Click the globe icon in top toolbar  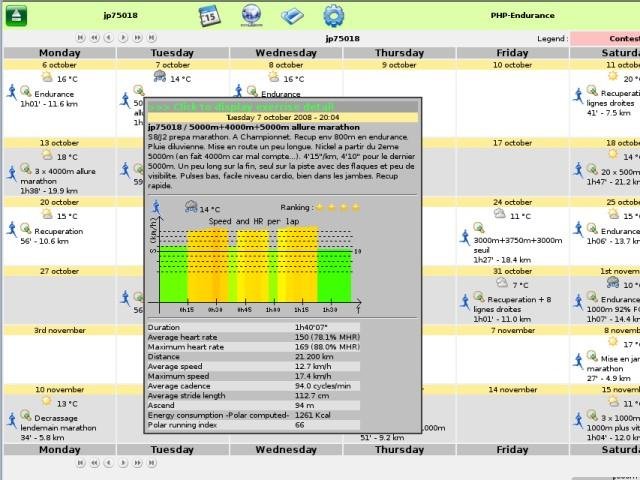pyautogui.click(x=252, y=16)
